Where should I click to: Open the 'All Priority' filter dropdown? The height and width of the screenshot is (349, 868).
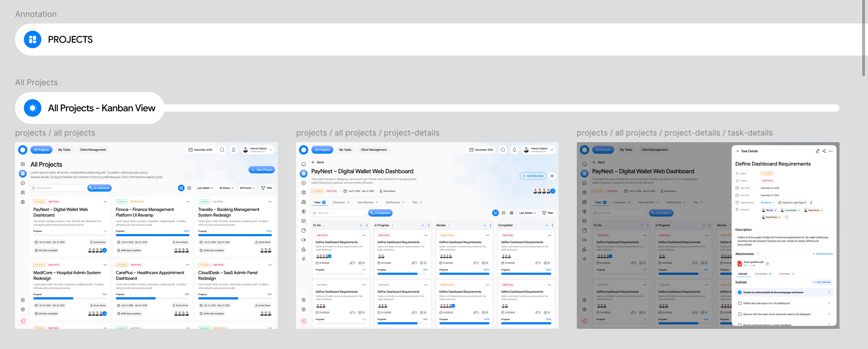247,188
